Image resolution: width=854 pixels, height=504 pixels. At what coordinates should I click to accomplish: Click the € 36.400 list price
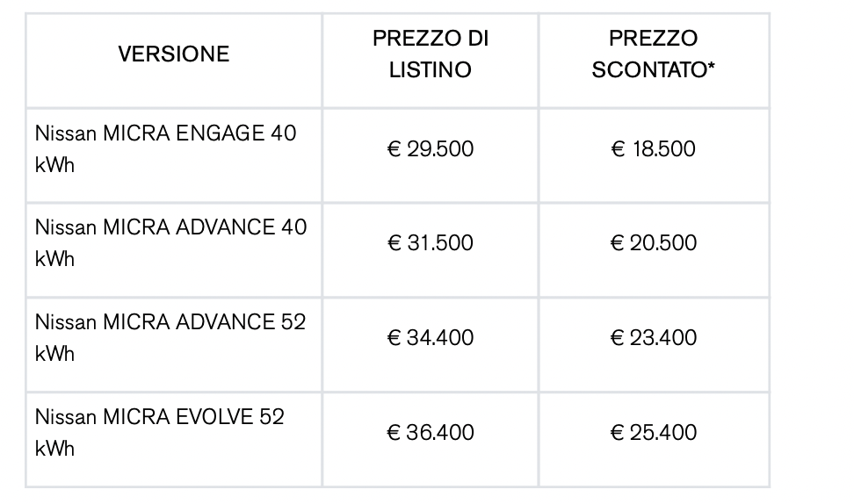pos(431,433)
